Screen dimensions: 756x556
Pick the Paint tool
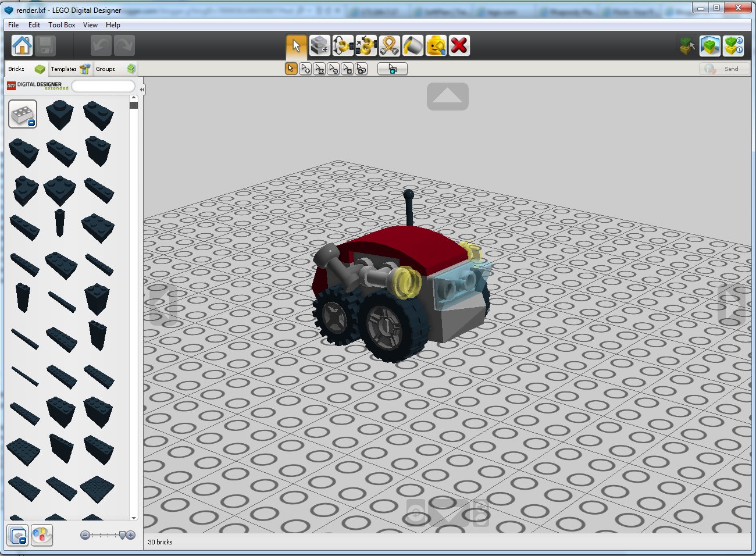(412, 45)
